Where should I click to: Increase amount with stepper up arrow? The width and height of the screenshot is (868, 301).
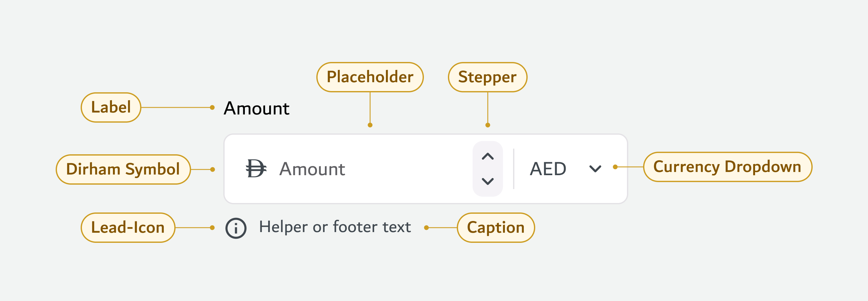(487, 156)
